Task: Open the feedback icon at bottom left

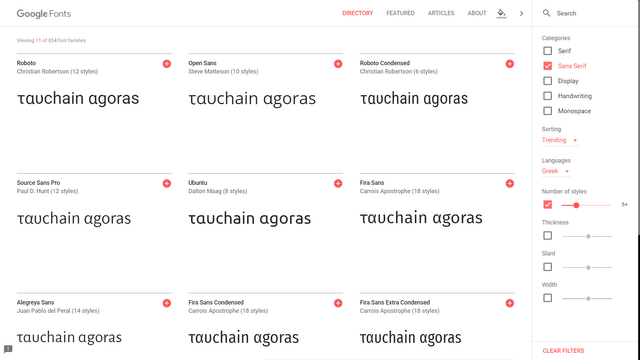Action: (x=8, y=349)
